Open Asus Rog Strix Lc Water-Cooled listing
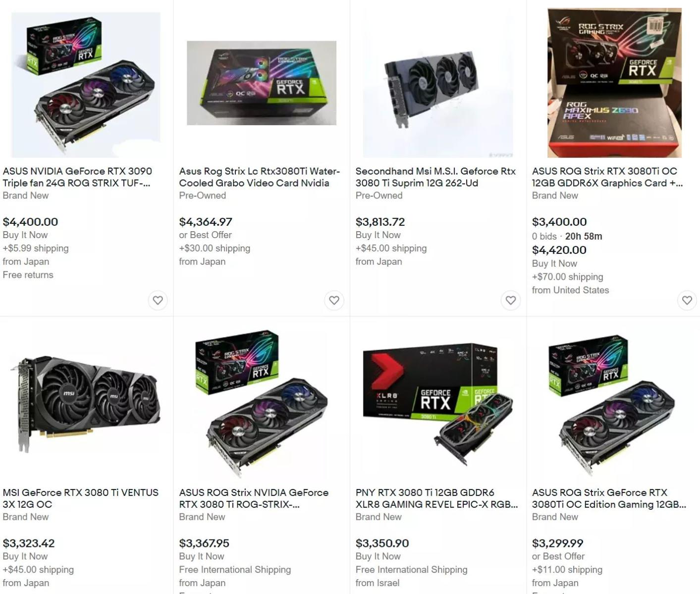Viewport: 700px width, 594px height. [x=259, y=177]
